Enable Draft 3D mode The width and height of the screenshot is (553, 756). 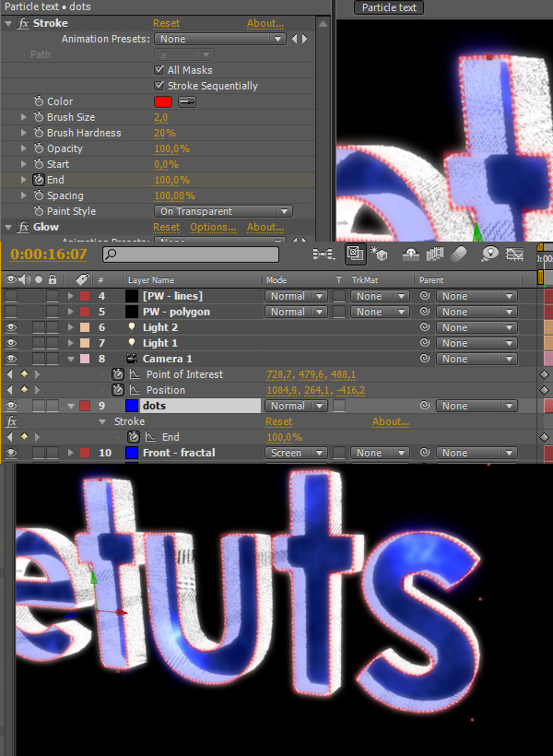[x=379, y=254]
